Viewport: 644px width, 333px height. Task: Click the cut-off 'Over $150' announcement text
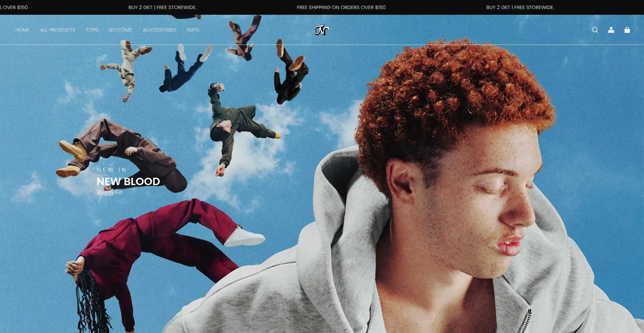[14, 7]
